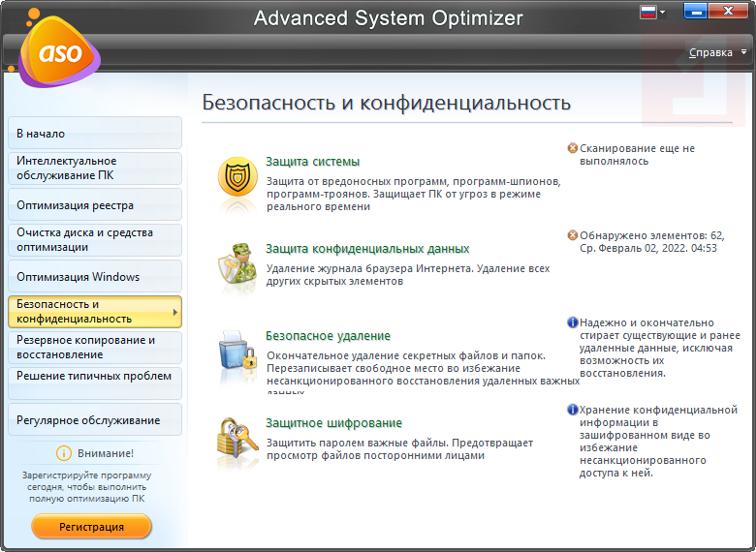Click the warning icon beside 'Сканирование еще не выполнялось'
The width and height of the screenshot is (756, 552).
(572, 148)
